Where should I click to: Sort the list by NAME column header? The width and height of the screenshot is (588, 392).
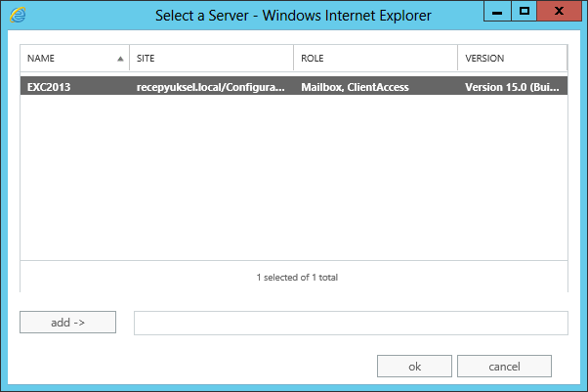tap(75, 59)
